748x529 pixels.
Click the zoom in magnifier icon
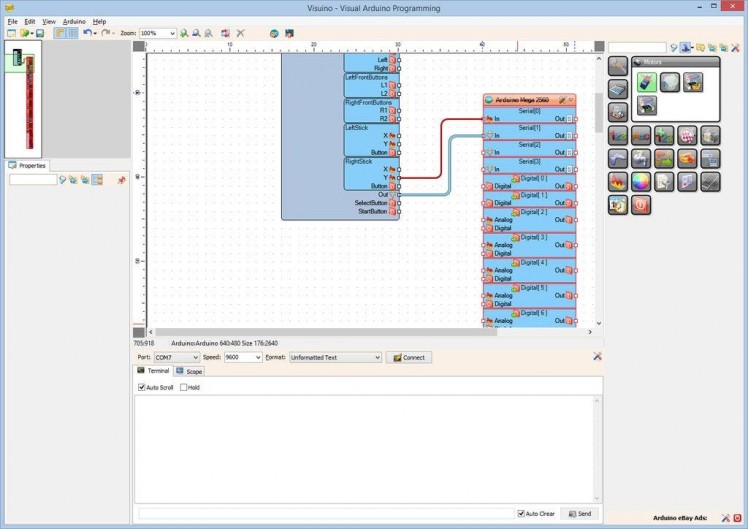click(x=184, y=33)
